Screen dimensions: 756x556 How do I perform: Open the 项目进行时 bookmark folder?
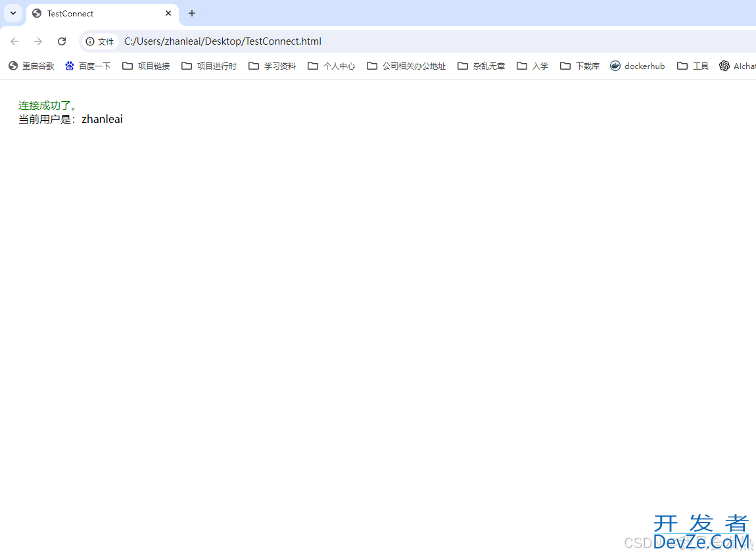pyautogui.click(x=209, y=66)
